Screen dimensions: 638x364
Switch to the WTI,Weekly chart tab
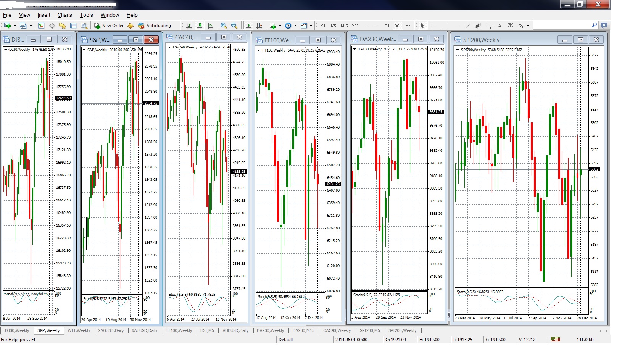[x=79, y=330]
